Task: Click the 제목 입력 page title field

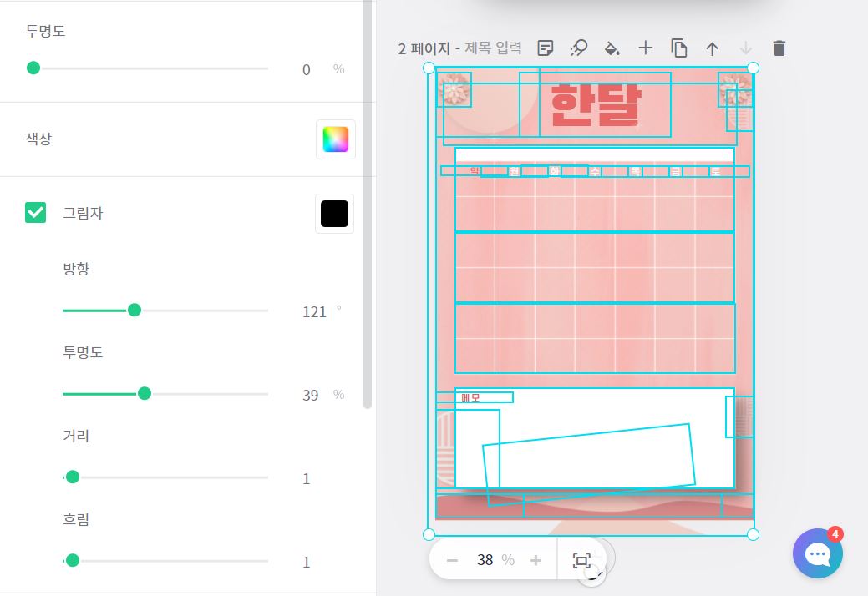Action: pos(493,48)
